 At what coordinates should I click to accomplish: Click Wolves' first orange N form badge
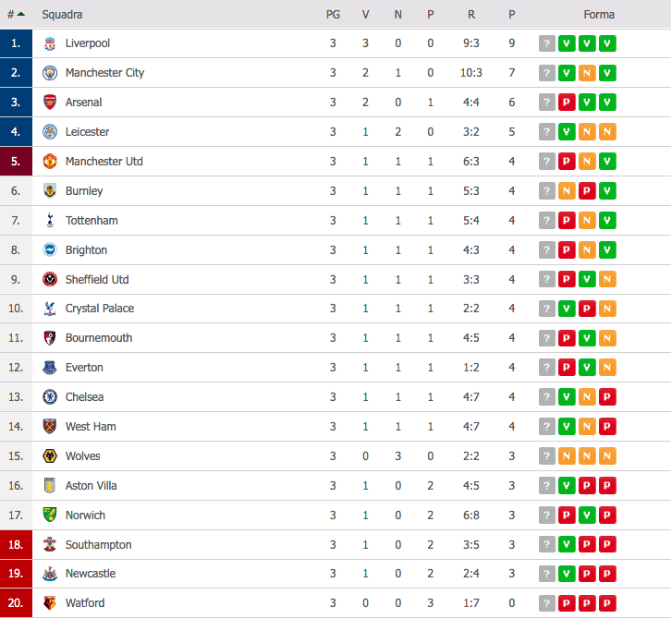(x=567, y=455)
